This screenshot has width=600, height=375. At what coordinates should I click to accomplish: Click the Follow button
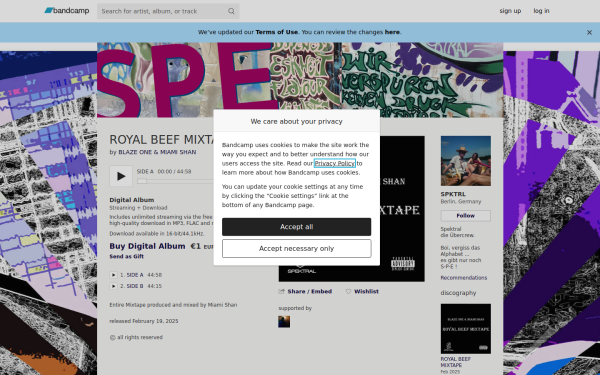click(466, 216)
